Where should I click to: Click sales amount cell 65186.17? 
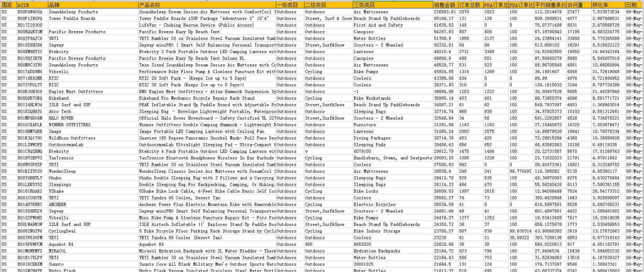point(446,19)
